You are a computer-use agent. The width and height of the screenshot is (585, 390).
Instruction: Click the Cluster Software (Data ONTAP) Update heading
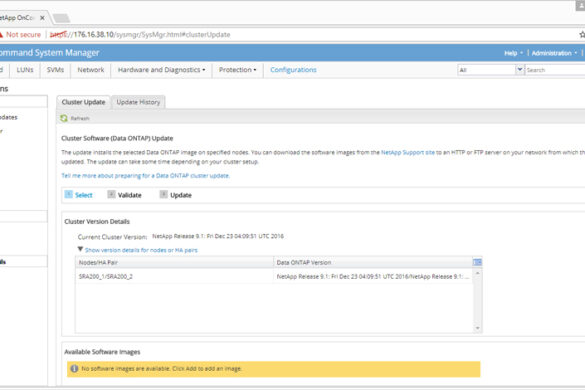[117, 138]
